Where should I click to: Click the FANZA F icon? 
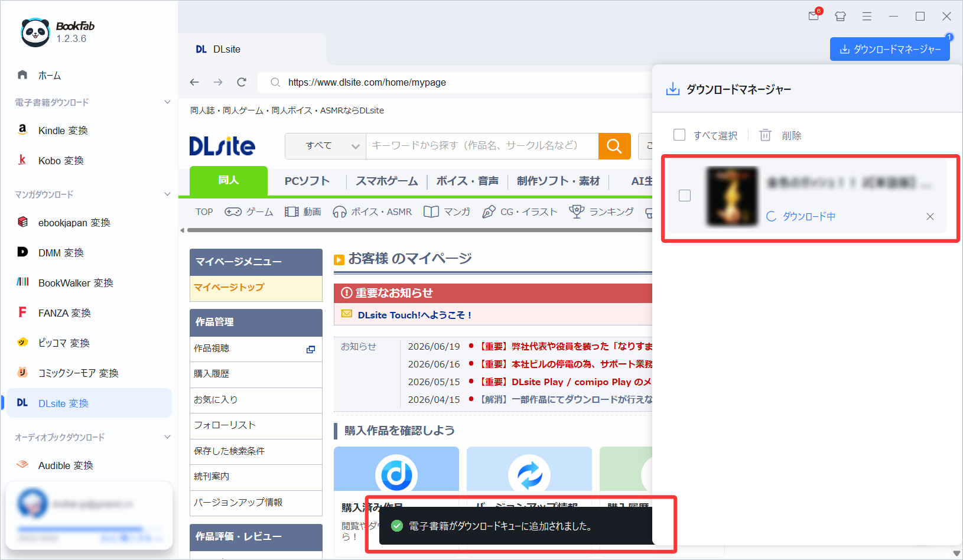coord(22,312)
